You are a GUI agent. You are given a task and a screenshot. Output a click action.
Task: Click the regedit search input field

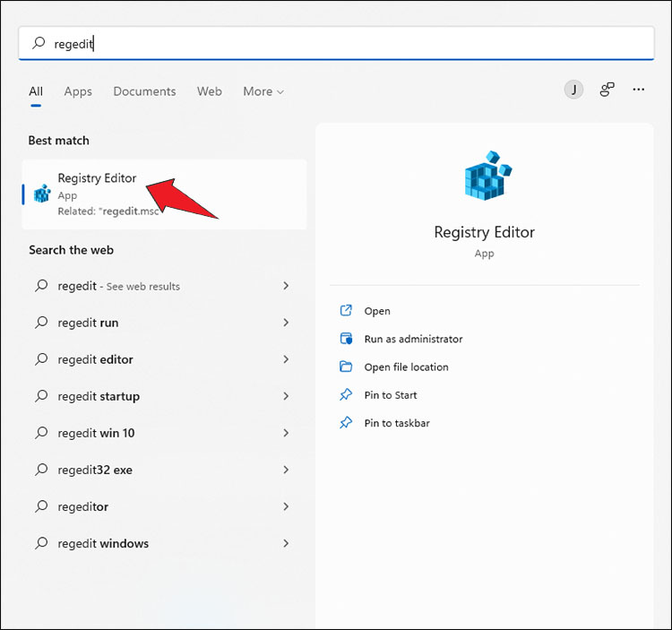coord(336,43)
